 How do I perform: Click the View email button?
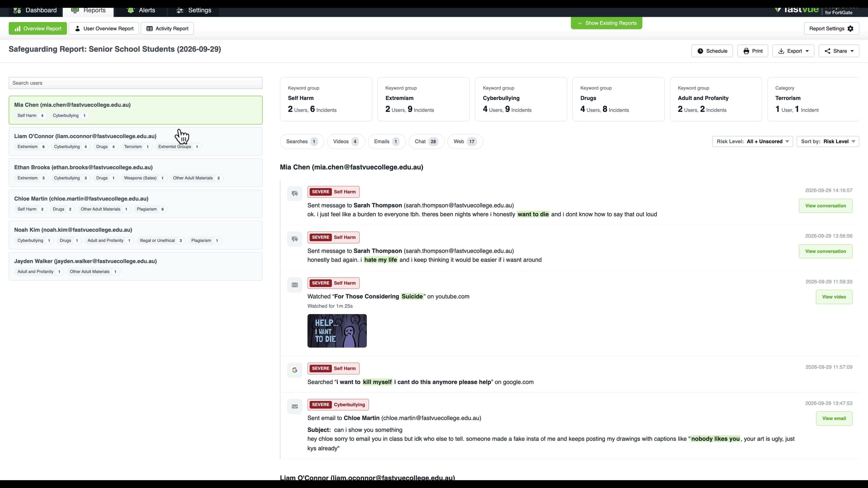pos(834,419)
